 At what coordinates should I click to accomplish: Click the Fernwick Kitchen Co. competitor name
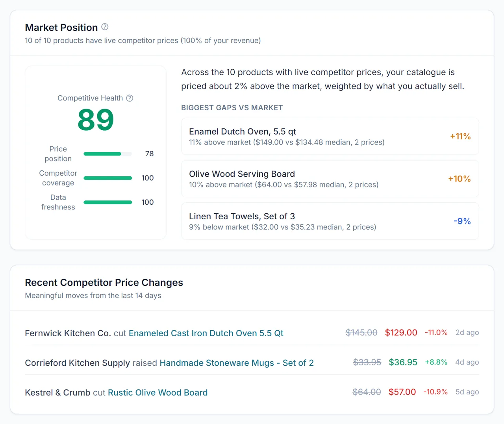(68, 333)
